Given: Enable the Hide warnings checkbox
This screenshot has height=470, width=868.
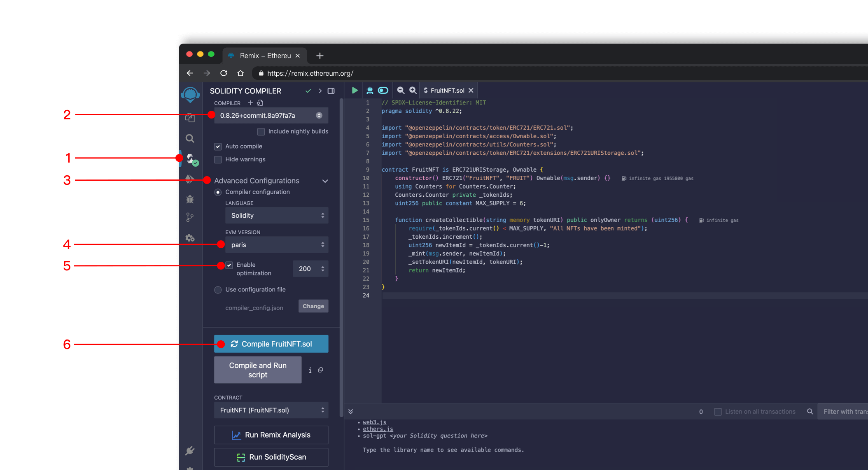Looking at the screenshot, I should pyautogui.click(x=218, y=159).
